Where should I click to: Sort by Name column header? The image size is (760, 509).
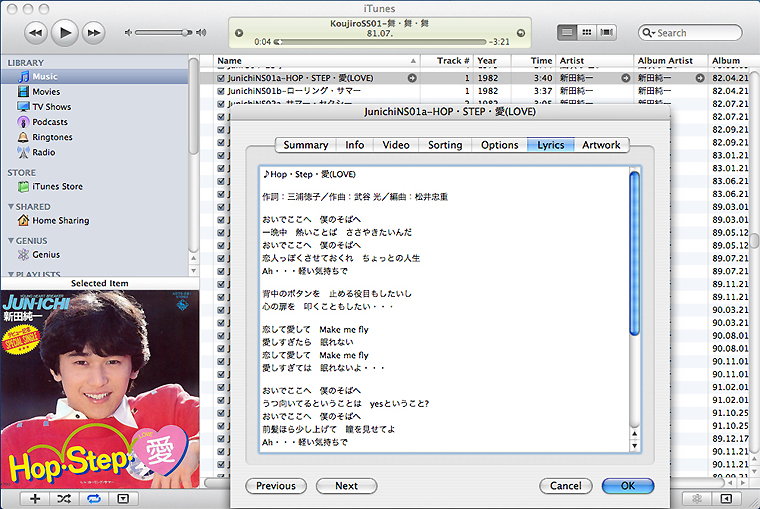[317, 61]
